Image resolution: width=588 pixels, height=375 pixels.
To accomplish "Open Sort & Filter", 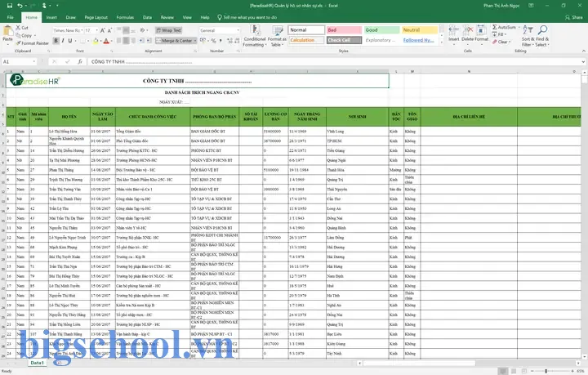I will (528, 36).
